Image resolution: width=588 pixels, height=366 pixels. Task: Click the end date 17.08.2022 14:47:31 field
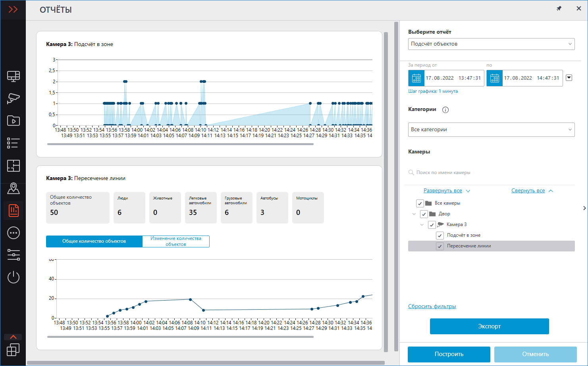(x=532, y=78)
